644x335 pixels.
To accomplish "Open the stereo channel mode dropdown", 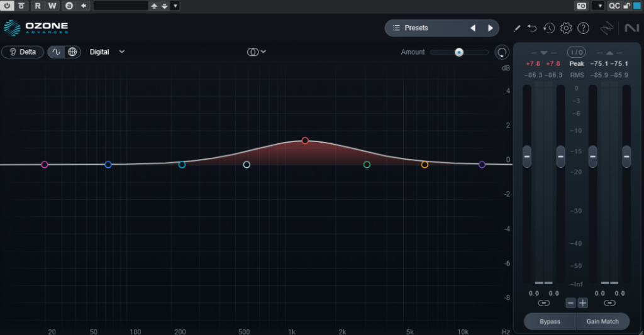I will (x=257, y=52).
